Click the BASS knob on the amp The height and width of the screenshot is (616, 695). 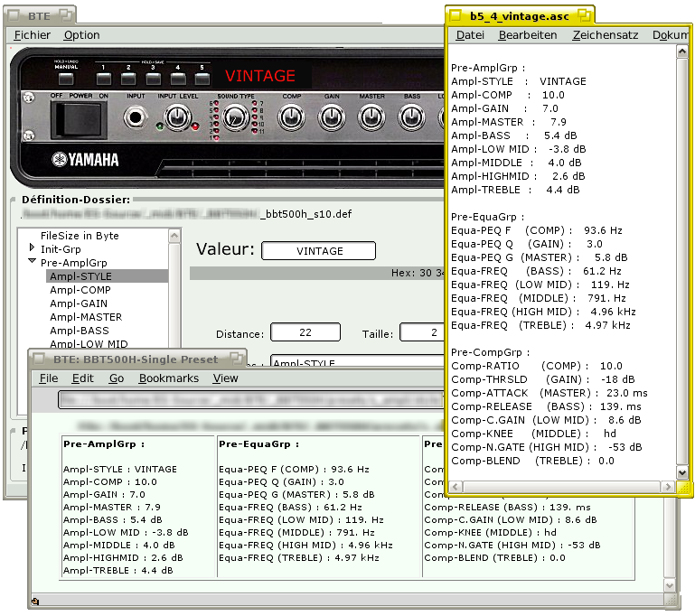coord(412,117)
